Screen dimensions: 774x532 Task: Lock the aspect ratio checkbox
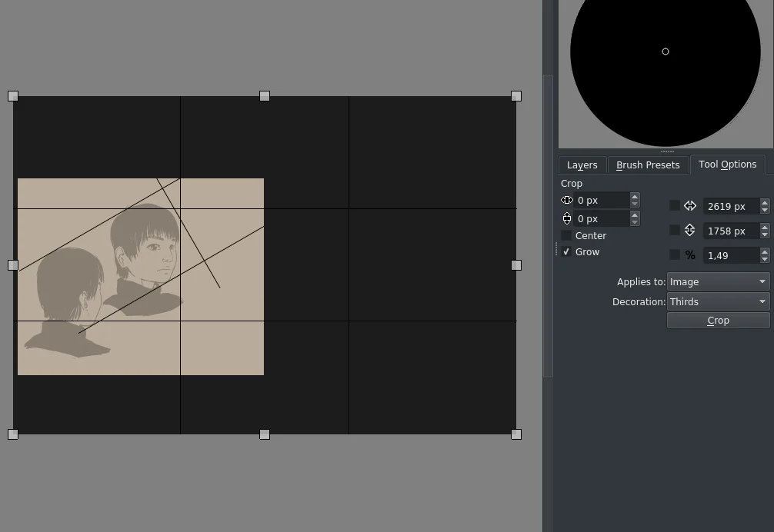(x=675, y=254)
